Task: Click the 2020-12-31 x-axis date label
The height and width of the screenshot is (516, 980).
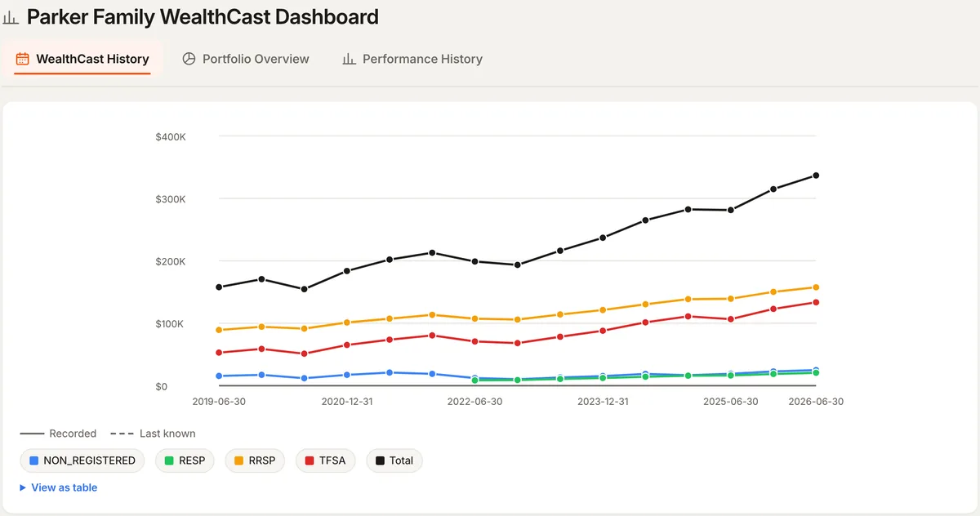Action: pos(348,402)
